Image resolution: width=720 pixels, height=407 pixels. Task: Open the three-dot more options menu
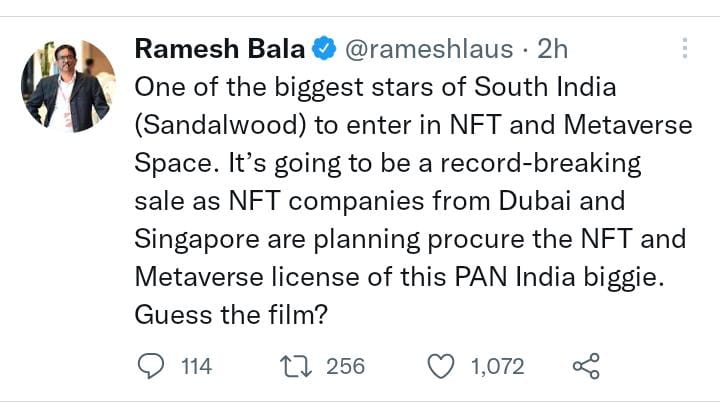pos(685,48)
